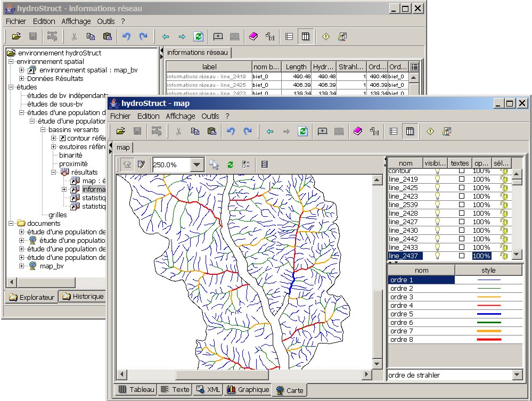The image size is (532, 401).
Task: Click the edit pencil tool in map toolbar
Action: coord(141,165)
